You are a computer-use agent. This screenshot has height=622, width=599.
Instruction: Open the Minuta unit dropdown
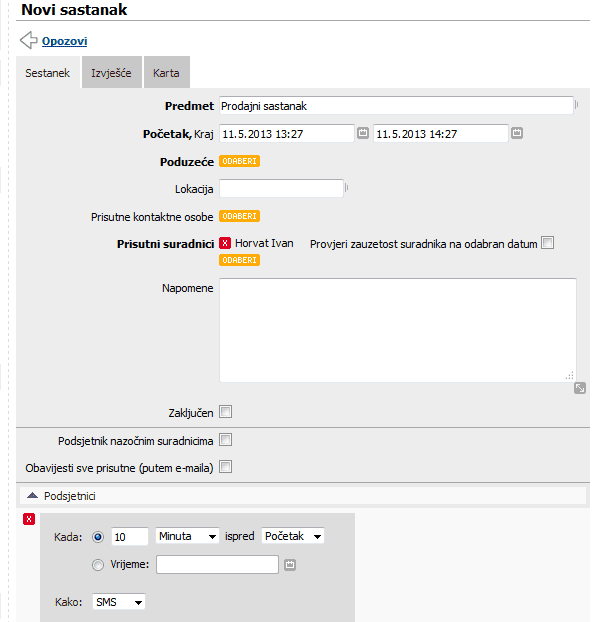pos(187,536)
